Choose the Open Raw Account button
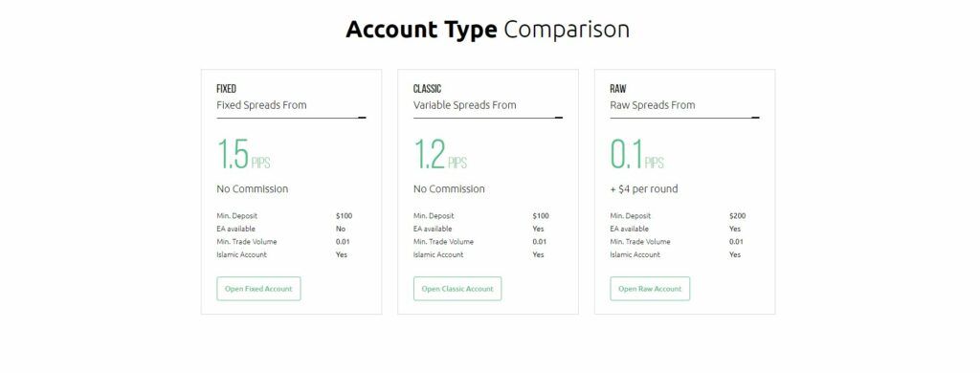Image resolution: width=980 pixels, height=373 pixels. (x=650, y=289)
